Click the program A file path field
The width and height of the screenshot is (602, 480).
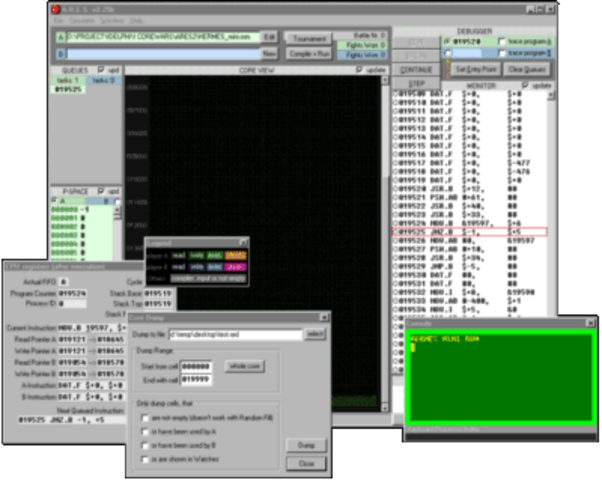[163, 37]
